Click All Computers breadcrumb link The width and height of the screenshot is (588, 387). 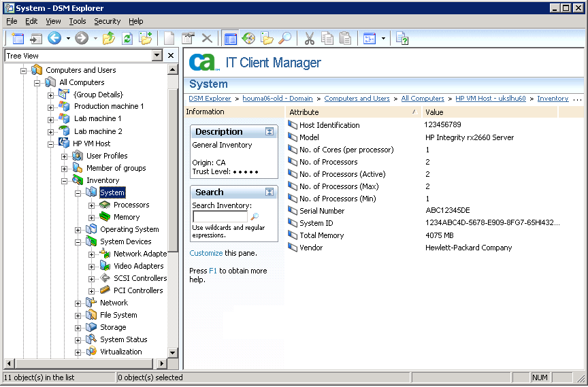coord(423,99)
